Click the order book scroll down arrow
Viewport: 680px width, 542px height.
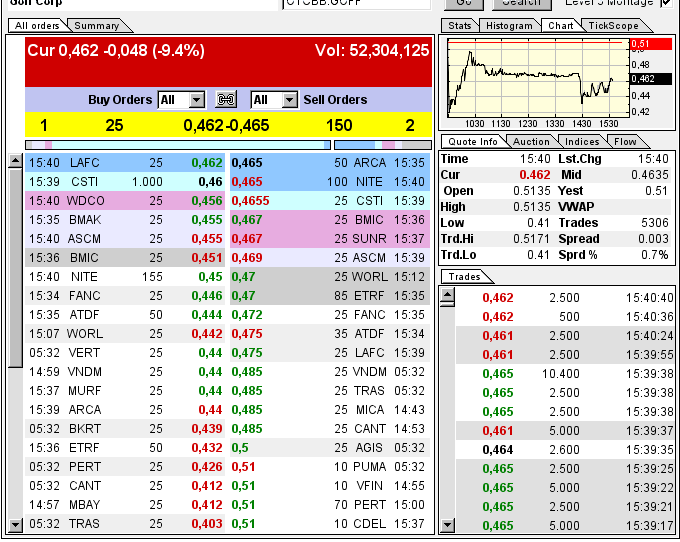[15, 525]
